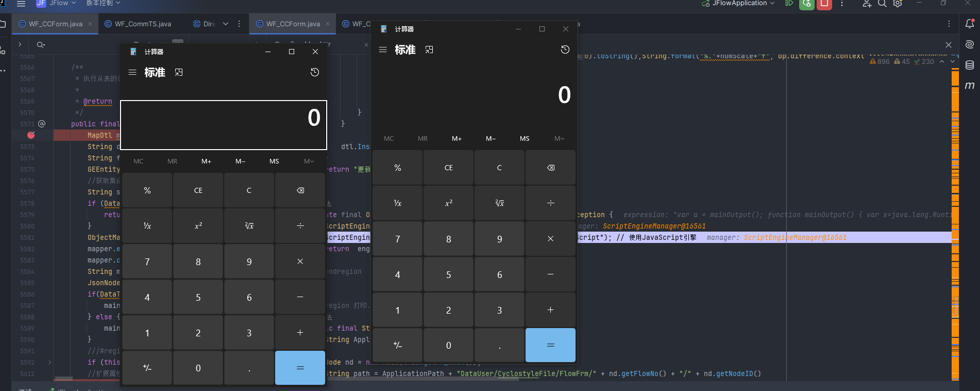The image size is (980, 391).
Task: Open more run actions kebab in the IDE title bar
Action: [842, 4]
